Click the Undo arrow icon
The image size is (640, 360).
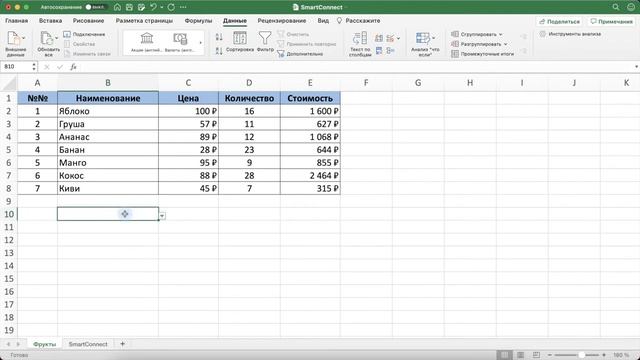coord(153,7)
